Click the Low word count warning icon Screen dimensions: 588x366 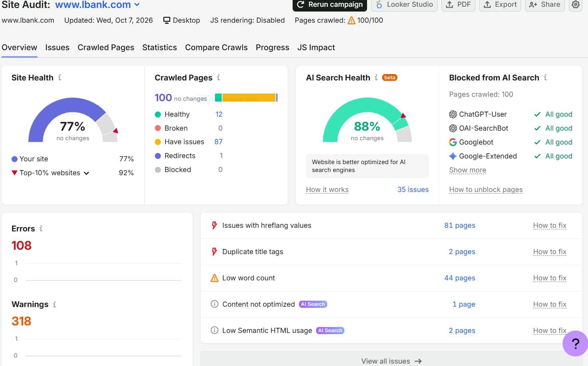[215, 278]
